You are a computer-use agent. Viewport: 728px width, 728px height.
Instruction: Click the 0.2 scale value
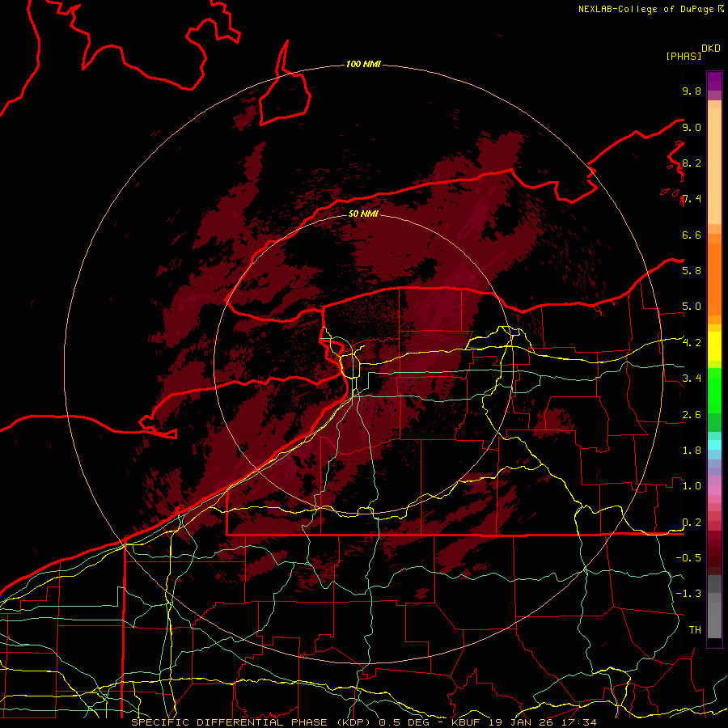[692, 523]
